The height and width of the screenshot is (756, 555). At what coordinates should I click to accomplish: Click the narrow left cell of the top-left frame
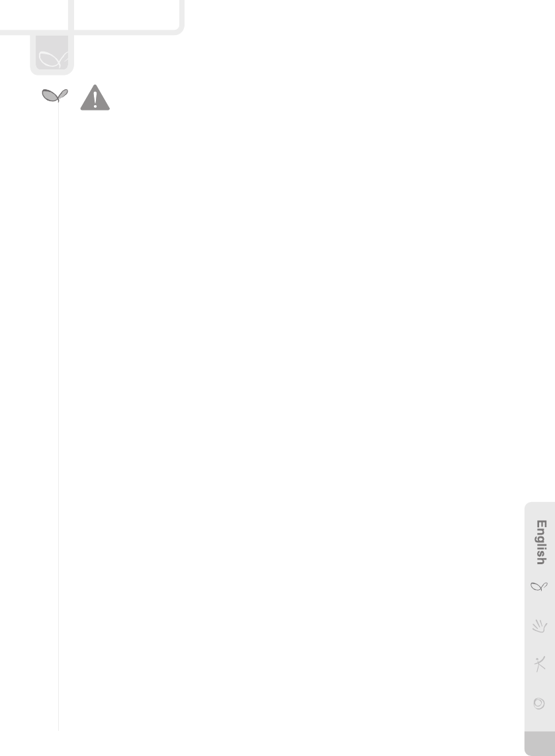(x=34, y=15)
